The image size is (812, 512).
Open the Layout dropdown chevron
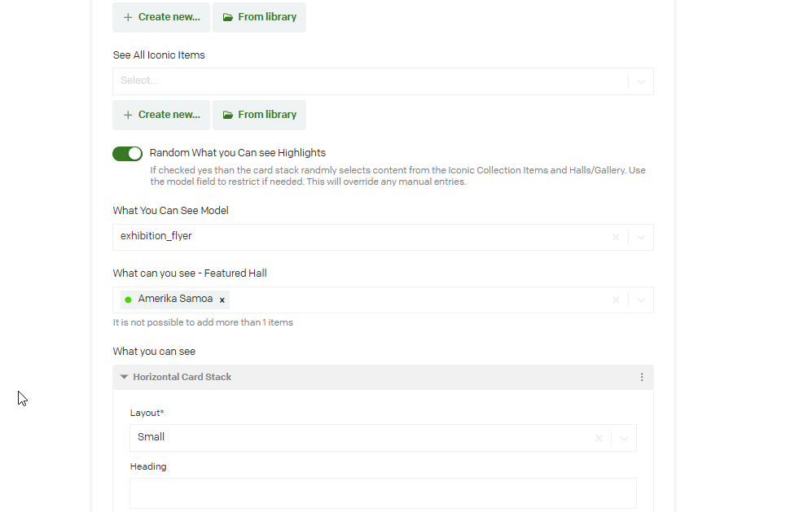(x=624, y=438)
